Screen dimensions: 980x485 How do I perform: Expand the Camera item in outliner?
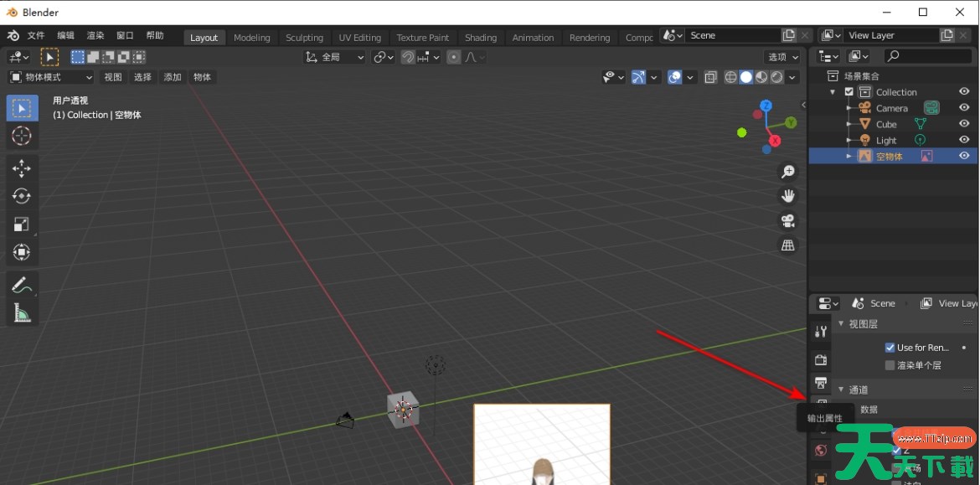click(x=848, y=108)
